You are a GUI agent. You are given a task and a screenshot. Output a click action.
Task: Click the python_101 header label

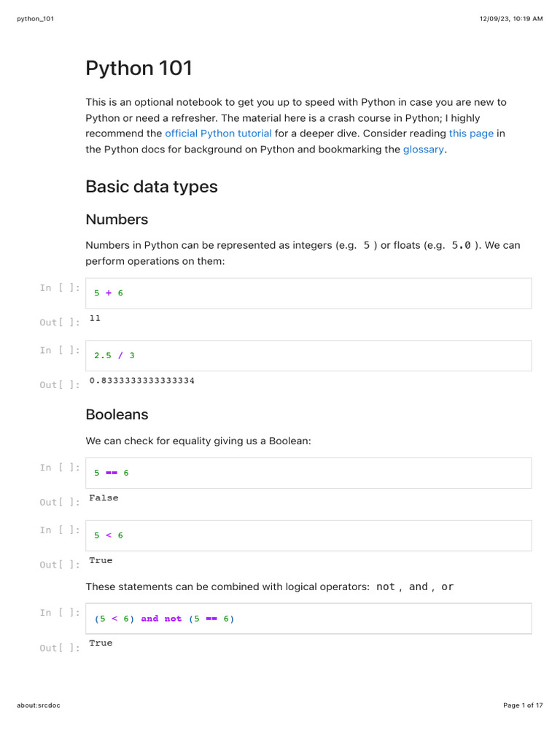pos(35,19)
